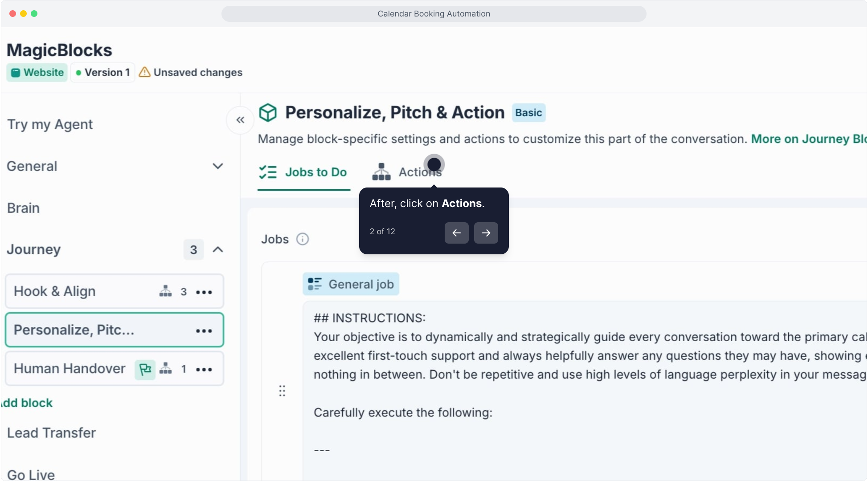Select the Jobs to Do tab

303,172
